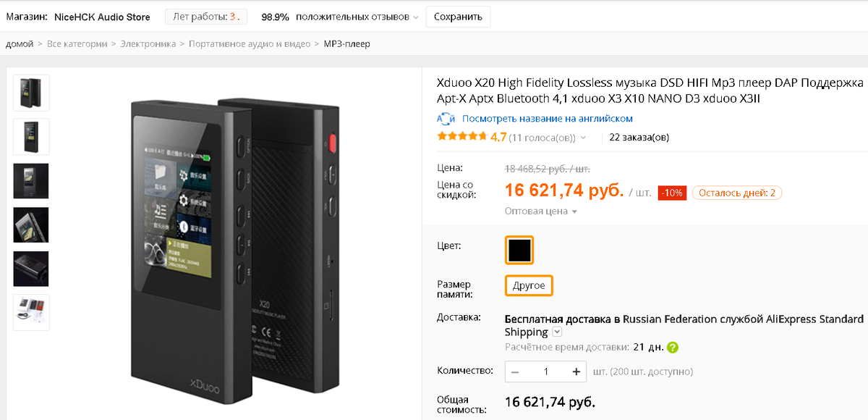Click the minus icon to decrease quantity
Viewport: 868px width, 420px height.
(x=515, y=371)
